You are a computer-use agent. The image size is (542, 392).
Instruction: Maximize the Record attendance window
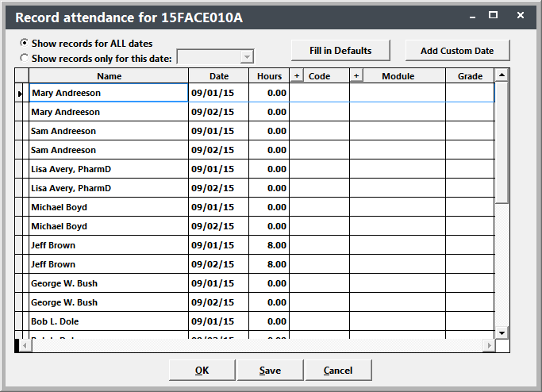[493, 15]
